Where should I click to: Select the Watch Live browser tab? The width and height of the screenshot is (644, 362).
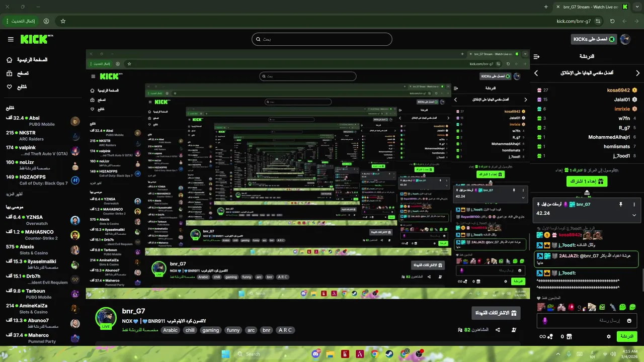click(x=592, y=7)
